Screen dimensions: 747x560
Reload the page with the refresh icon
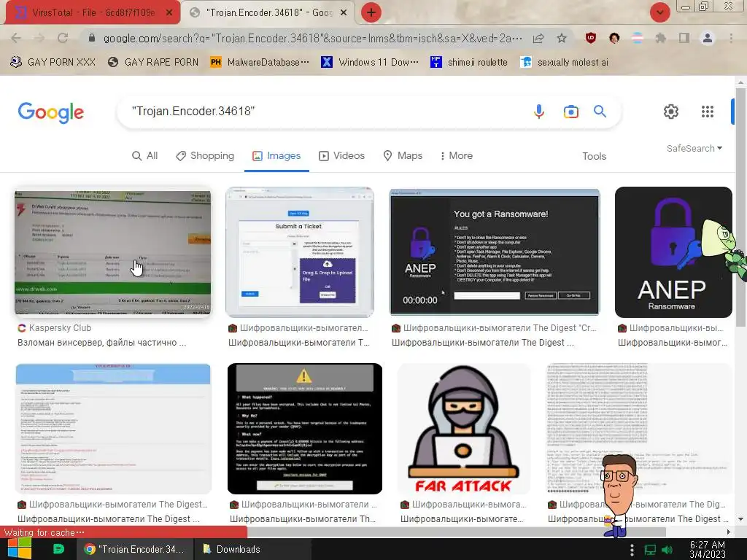63,38
